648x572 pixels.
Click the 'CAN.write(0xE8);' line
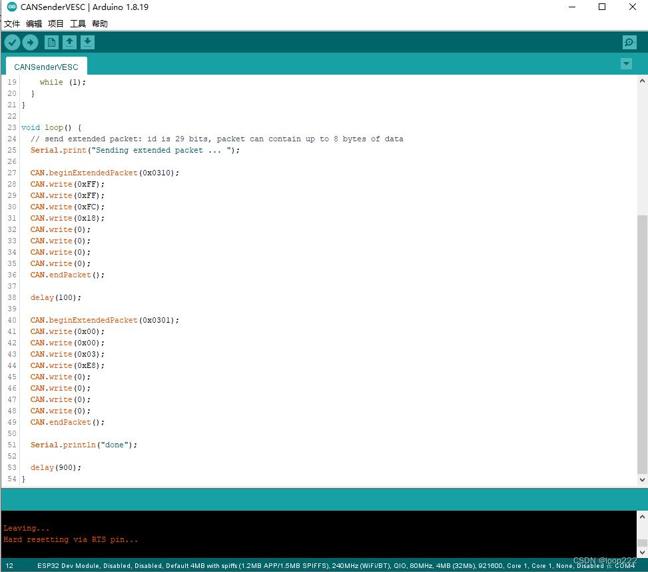(x=67, y=365)
